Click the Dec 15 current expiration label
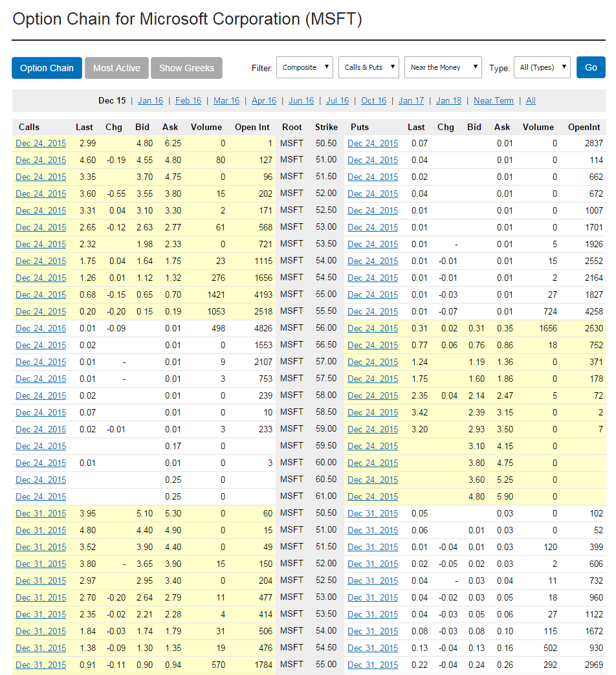 (x=112, y=100)
